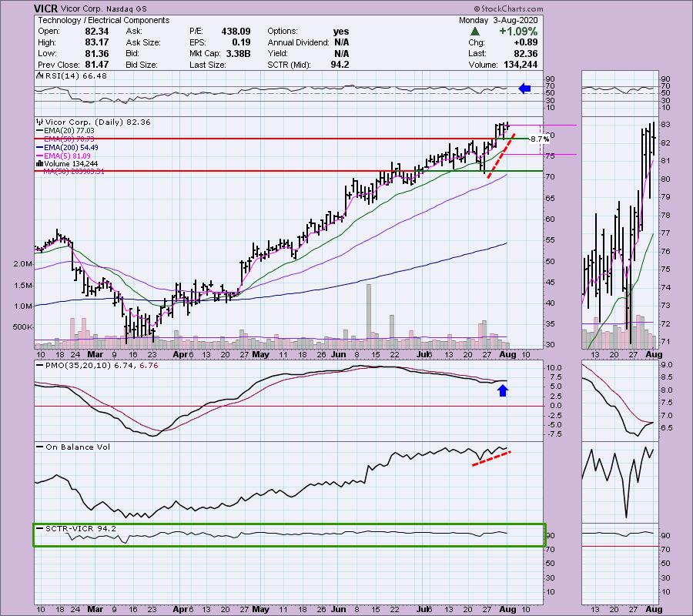Click the Technology / Electrical Components sector label
The height and width of the screenshot is (616, 693).
(103, 20)
